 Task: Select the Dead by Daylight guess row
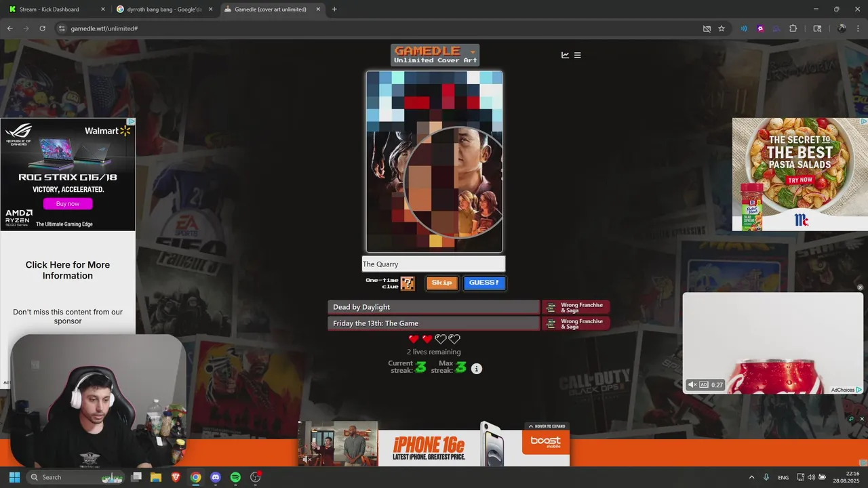433,307
